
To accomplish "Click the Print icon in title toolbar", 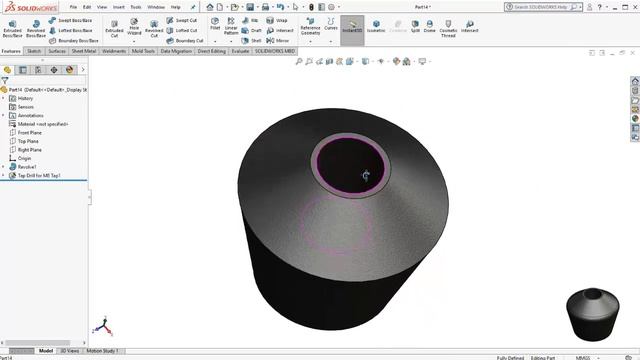I will pyautogui.click(x=265, y=7).
